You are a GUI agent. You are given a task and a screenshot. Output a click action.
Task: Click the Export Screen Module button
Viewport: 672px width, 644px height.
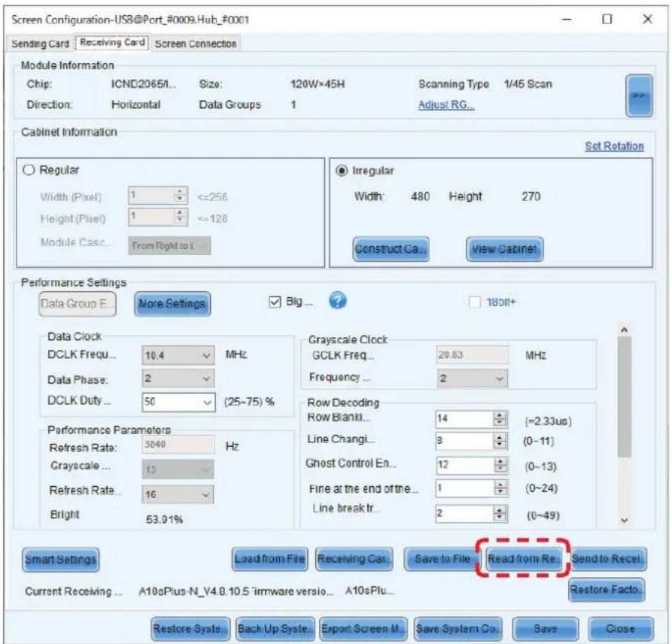363,629
